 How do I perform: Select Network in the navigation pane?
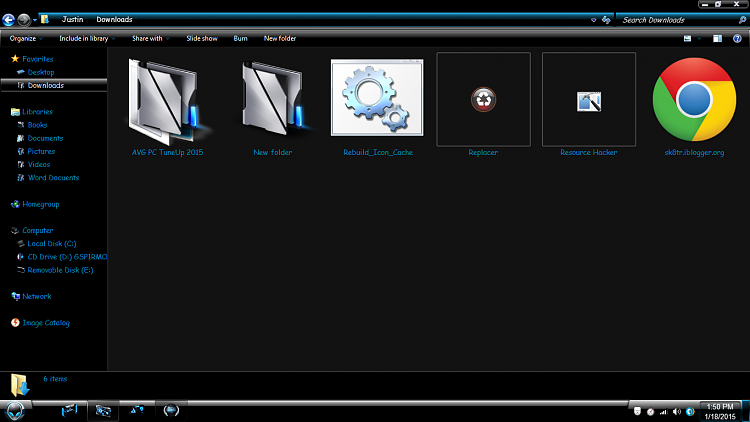pyautogui.click(x=37, y=297)
